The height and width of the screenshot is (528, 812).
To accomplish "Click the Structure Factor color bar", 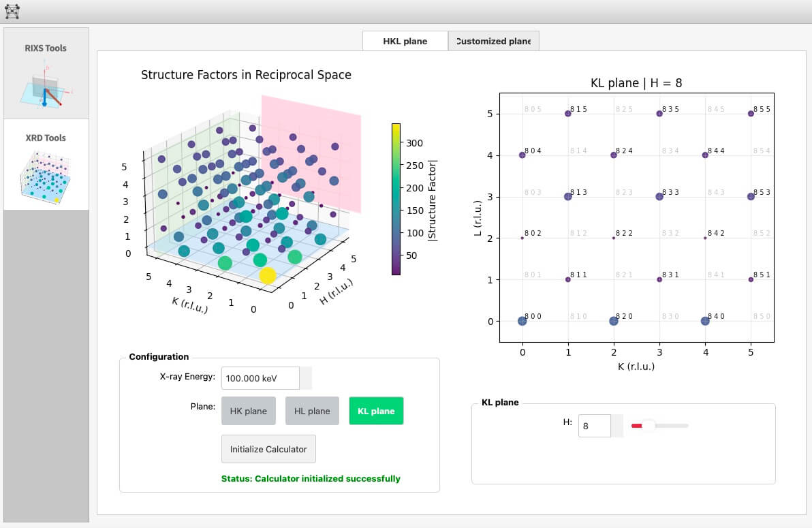I will (x=396, y=199).
